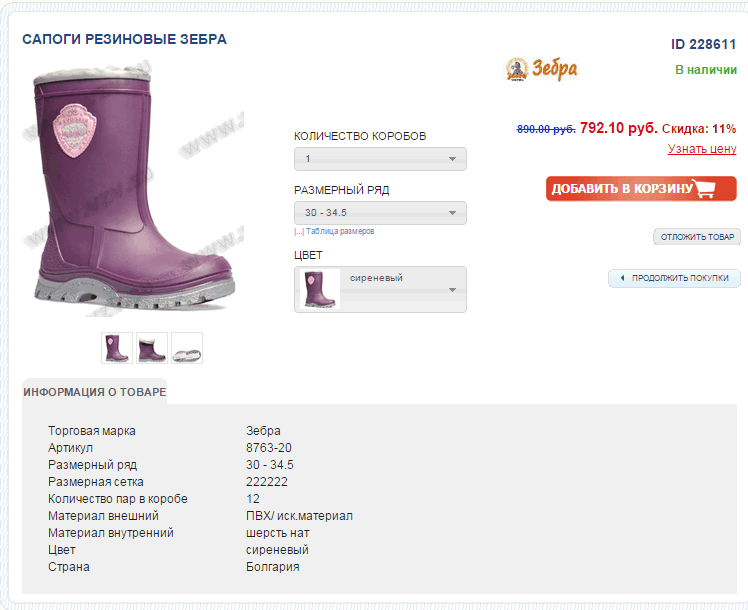
Task: Select the first boot thumbnail, side view
Action: [x=117, y=348]
